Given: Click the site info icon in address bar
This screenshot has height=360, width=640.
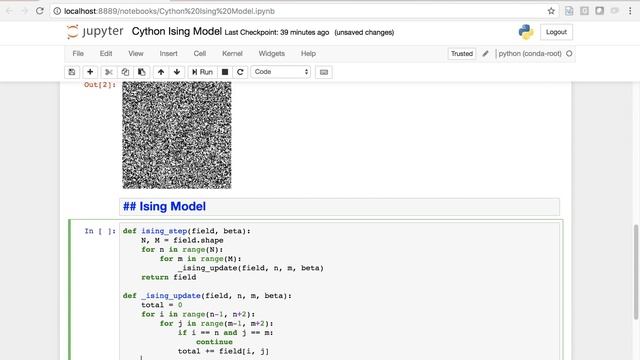Looking at the screenshot, I should point(57,11).
